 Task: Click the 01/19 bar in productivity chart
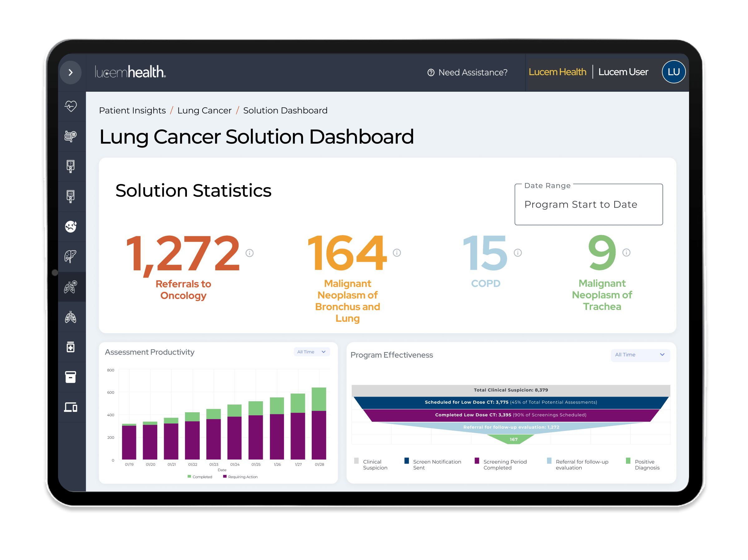(x=129, y=442)
